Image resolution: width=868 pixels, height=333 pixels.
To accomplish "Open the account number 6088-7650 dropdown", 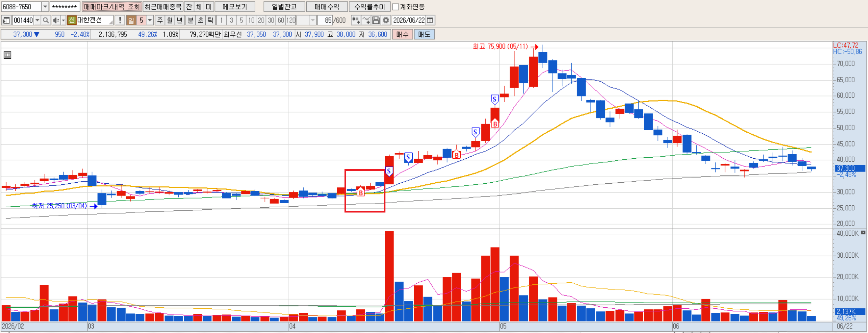I will pyautogui.click(x=45, y=7).
